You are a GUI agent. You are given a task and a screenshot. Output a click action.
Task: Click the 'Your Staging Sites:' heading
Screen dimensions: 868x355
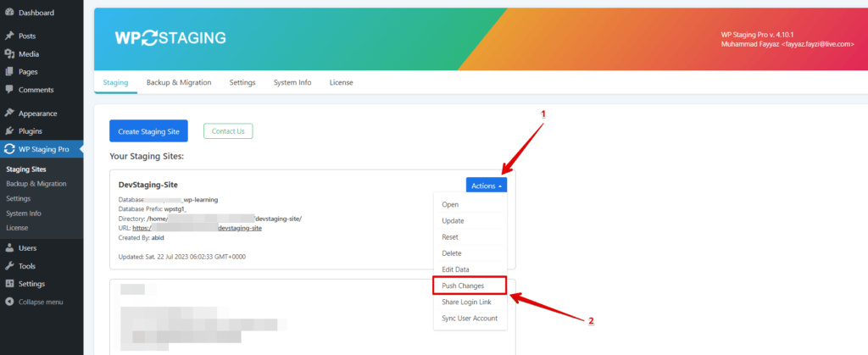pos(147,157)
